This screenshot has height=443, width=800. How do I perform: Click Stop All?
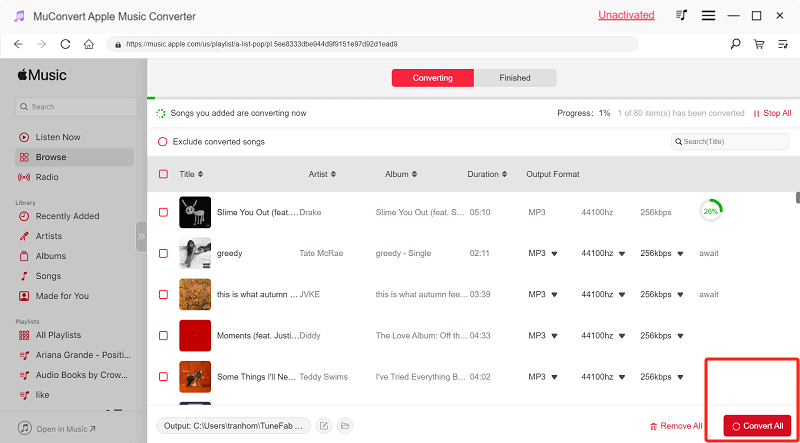pos(772,113)
